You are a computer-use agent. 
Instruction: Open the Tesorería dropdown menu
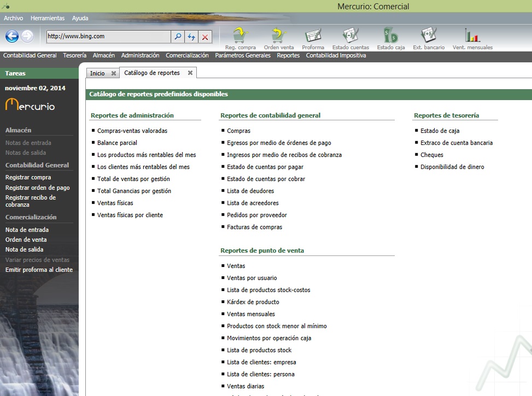(x=74, y=55)
